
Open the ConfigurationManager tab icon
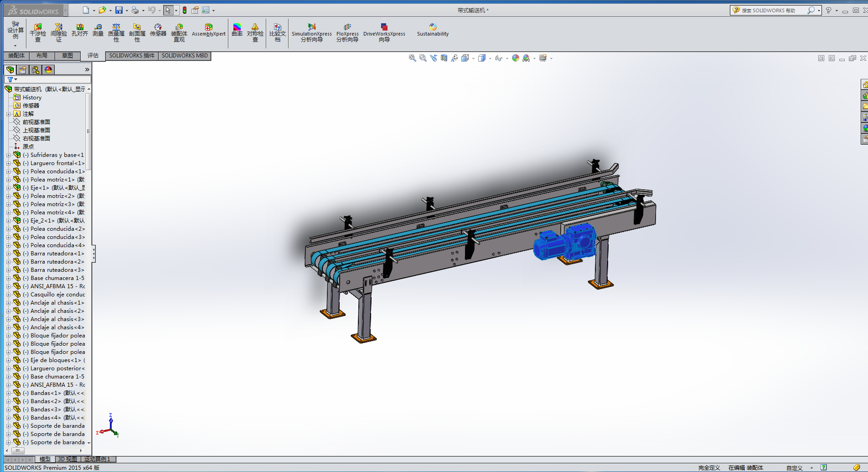click(x=36, y=70)
